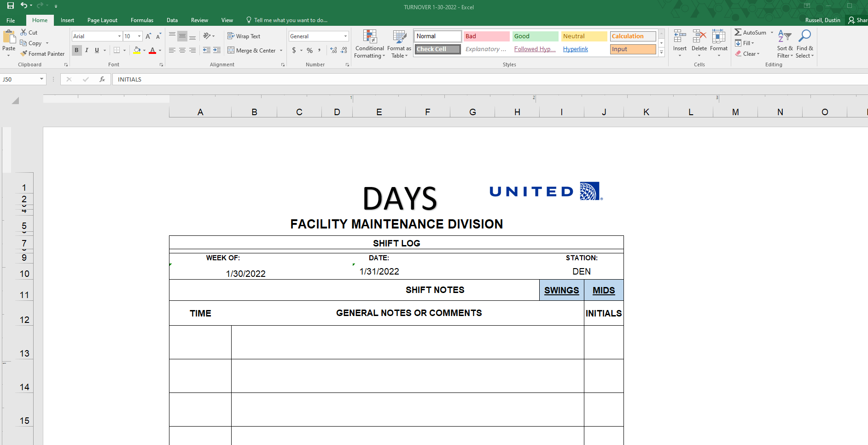This screenshot has height=445, width=868.
Task: Open the File tab
Action: [11, 20]
